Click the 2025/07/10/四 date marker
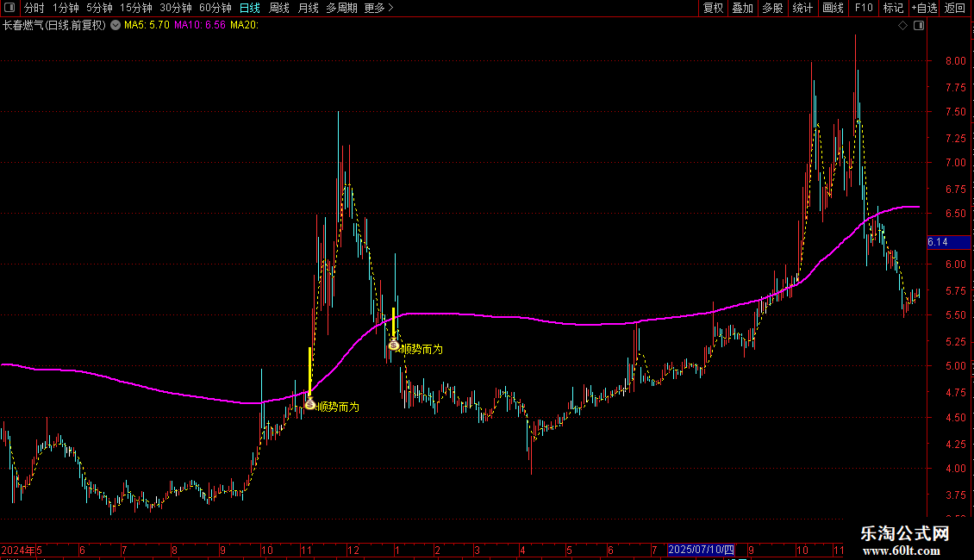 (x=702, y=550)
